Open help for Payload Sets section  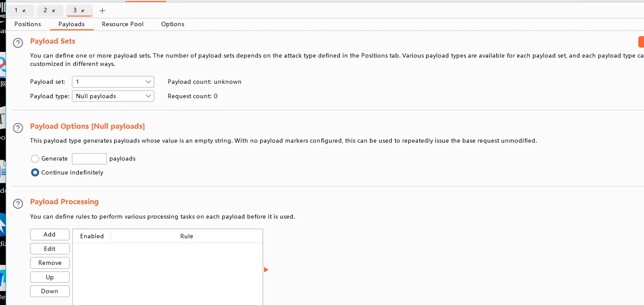click(x=18, y=43)
